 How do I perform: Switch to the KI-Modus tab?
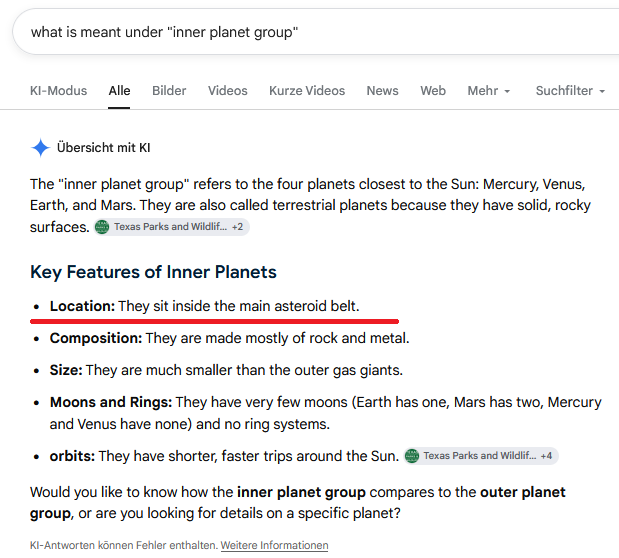click(58, 91)
